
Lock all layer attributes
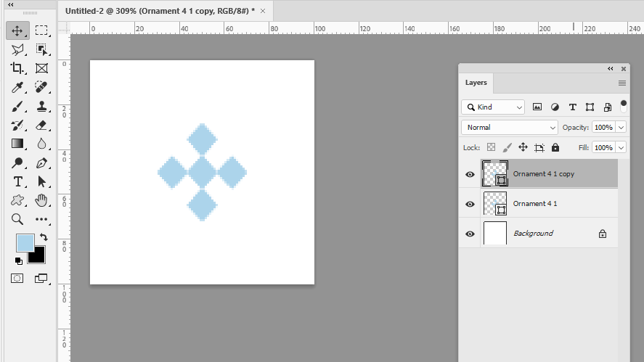click(x=555, y=147)
